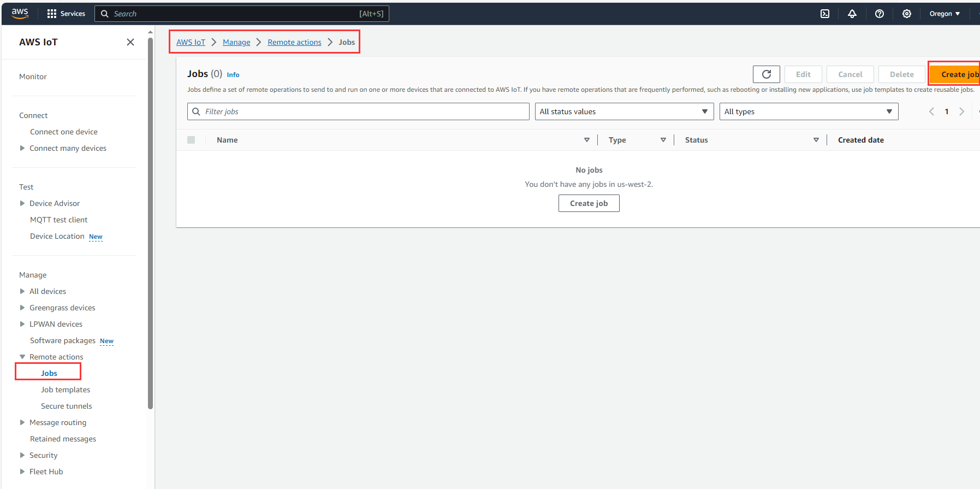Click page number 1
Image resolution: width=980 pixels, height=489 pixels.
point(947,111)
